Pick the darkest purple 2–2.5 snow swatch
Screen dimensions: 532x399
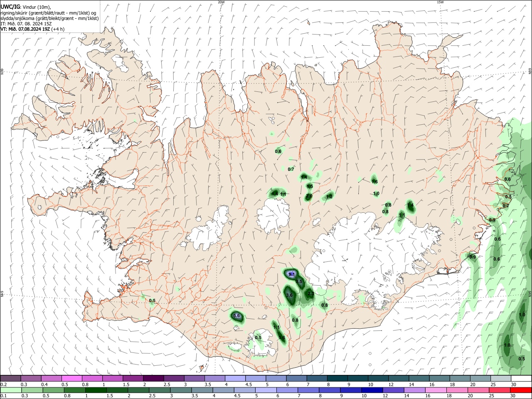pos(154,378)
